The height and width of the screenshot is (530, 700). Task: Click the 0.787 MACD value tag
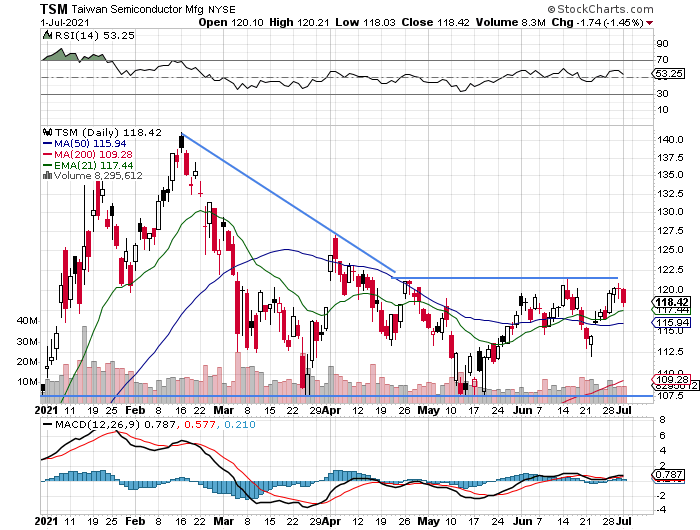[669, 475]
